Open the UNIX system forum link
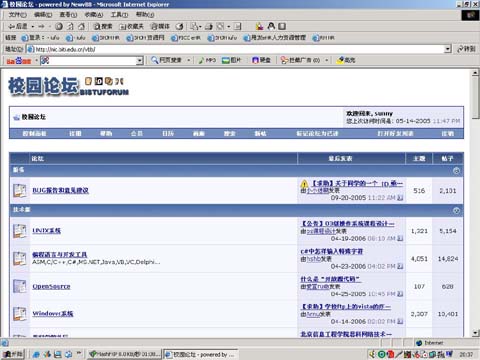Screen dimensions: 480x360 point(46,231)
